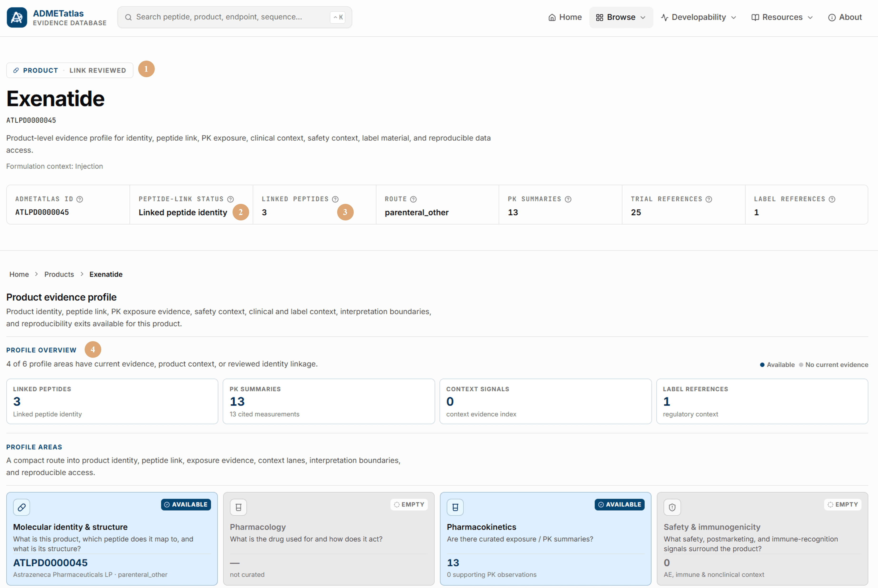Click '0 supporting PK observations' text
This screenshot has width=878, height=588.
pos(491,574)
